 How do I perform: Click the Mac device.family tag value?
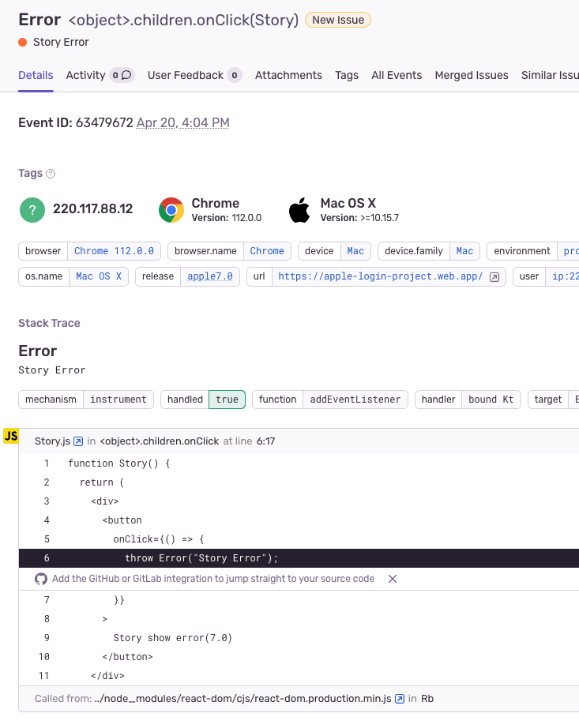(464, 251)
